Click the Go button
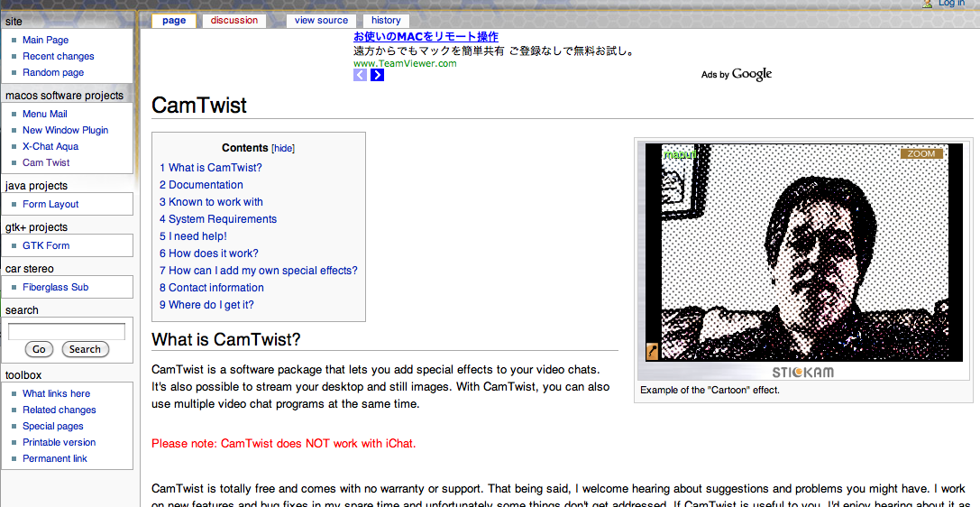Screen dimensions: 980x507 [39, 349]
